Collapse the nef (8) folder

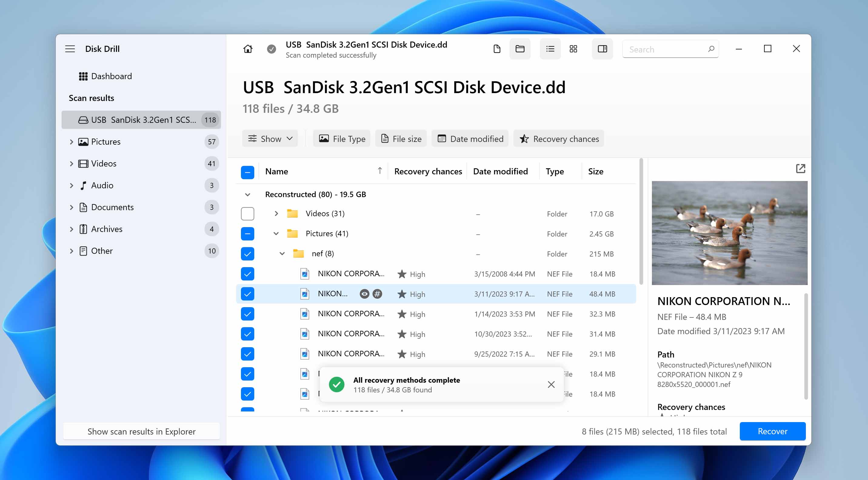coord(282,253)
